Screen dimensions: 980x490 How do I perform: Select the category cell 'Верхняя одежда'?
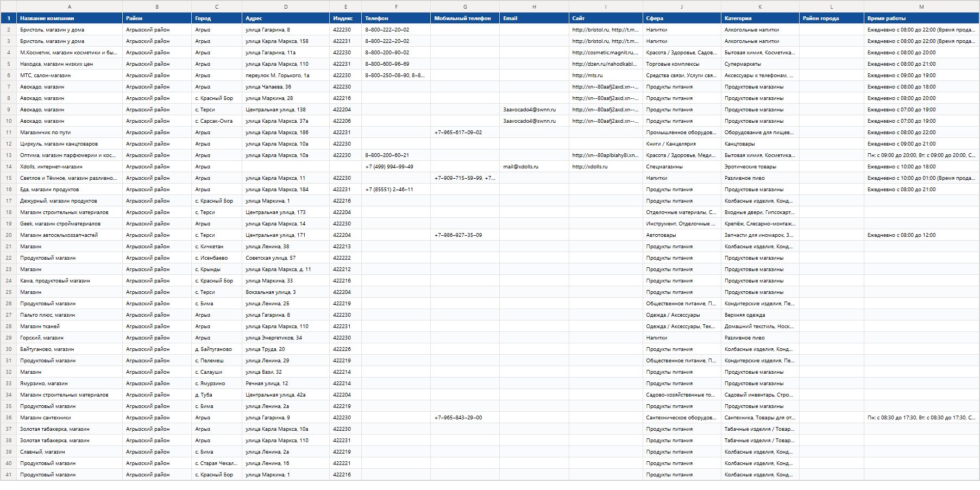(x=760, y=315)
